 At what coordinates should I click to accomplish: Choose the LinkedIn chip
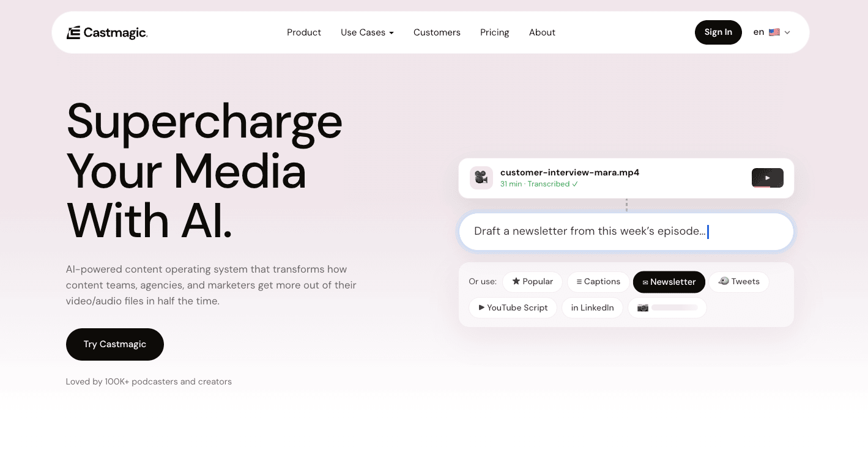tap(592, 308)
